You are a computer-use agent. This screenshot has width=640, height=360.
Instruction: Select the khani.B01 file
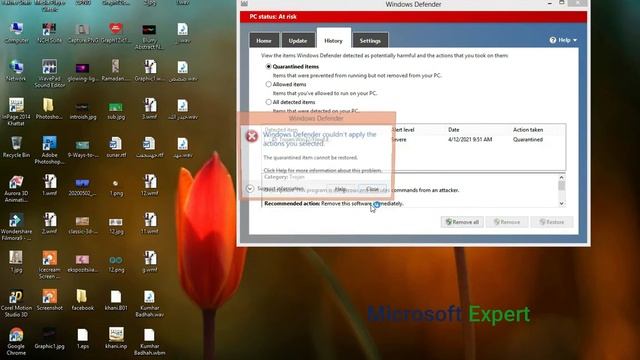[x=116, y=300]
